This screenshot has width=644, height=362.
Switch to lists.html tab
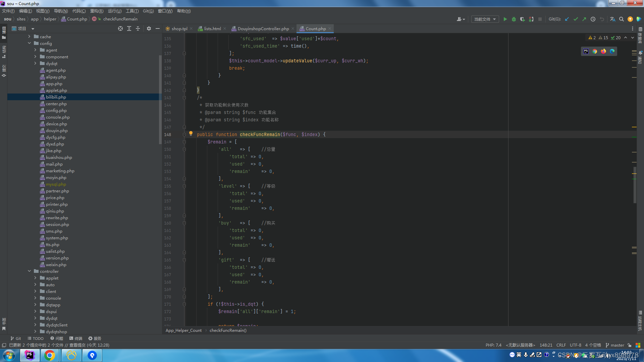(212, 28)
